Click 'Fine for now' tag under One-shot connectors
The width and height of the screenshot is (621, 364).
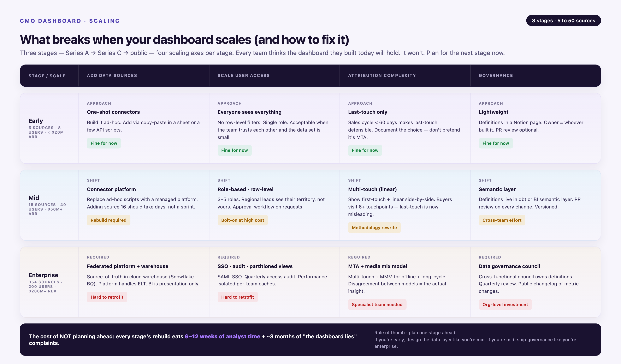[104, 143]
